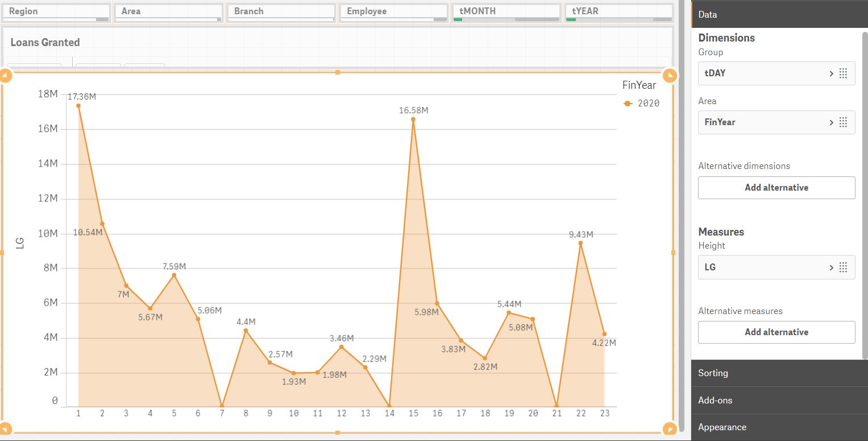Screen dimensions: 868x441
Task: Click day 23 on the x-axis
Action: coord(605,414)
